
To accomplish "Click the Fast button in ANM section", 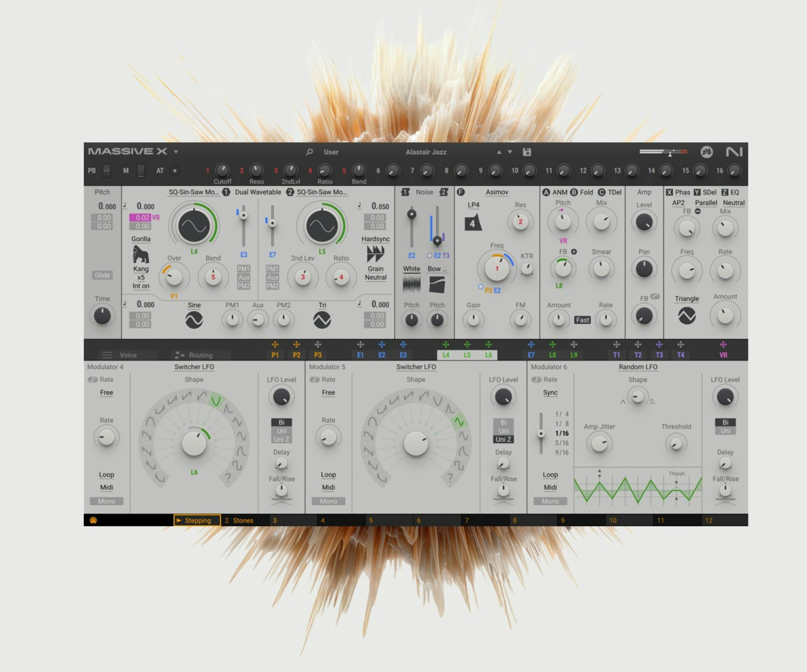I will click(x=582, y=320).
